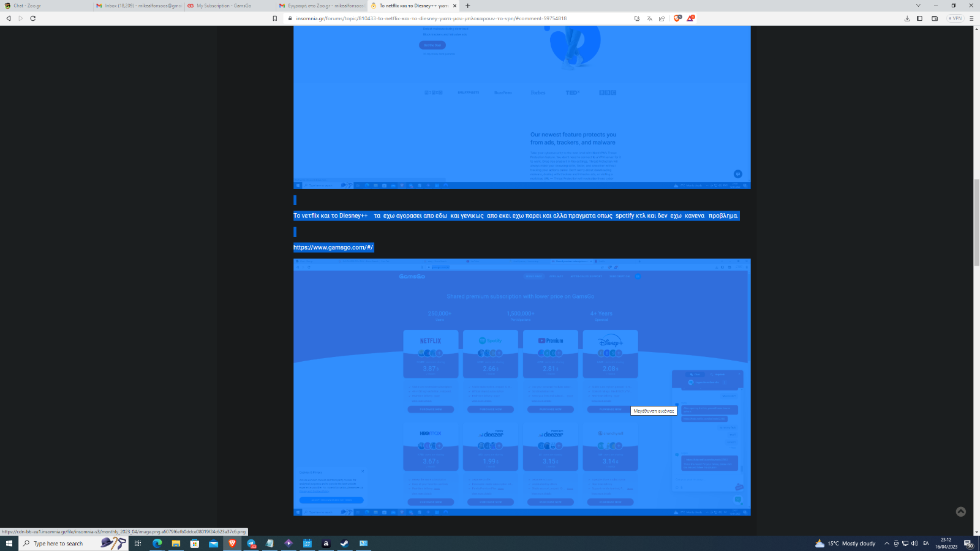Open the notification center icon

point(968,543)
